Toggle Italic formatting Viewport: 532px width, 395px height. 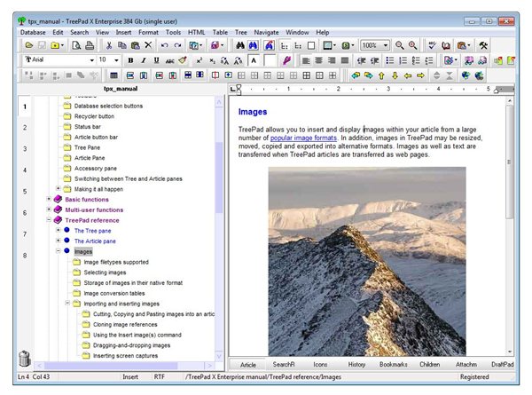tap(144, 60)
